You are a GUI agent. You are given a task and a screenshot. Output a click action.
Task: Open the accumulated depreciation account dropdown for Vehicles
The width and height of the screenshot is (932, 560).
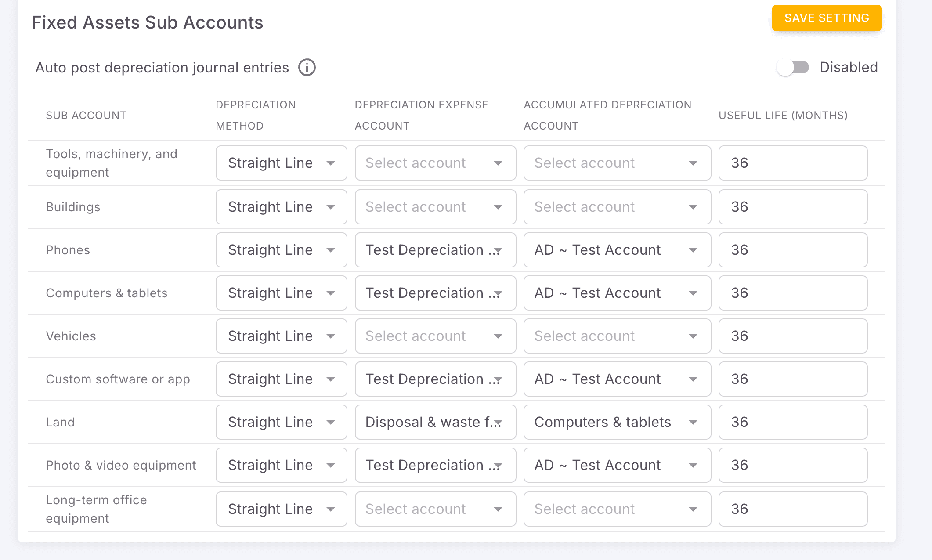(x=617, y=336)
